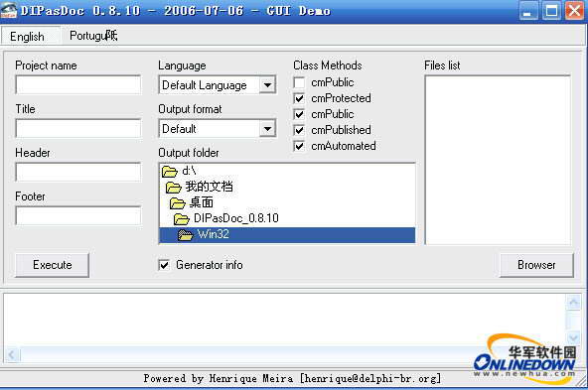The image size is (588, 390).
Task: Click the Title input field
Action: click(78, 128)
